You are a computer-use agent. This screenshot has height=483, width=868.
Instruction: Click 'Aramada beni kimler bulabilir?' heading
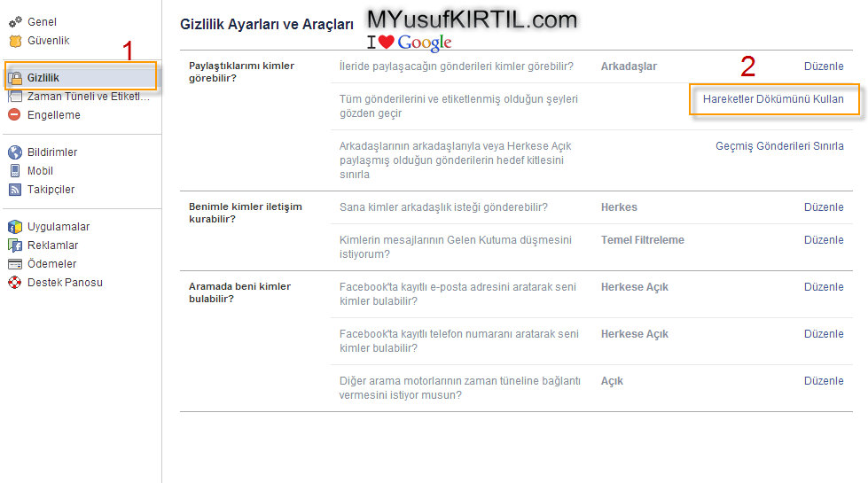tap(239, 292)
